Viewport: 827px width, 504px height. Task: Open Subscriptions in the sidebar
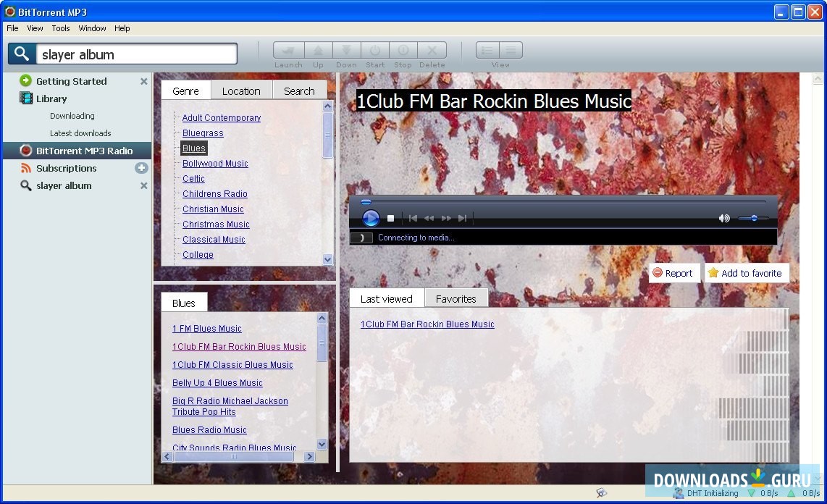pyautogui.click(x=66, y=168)
